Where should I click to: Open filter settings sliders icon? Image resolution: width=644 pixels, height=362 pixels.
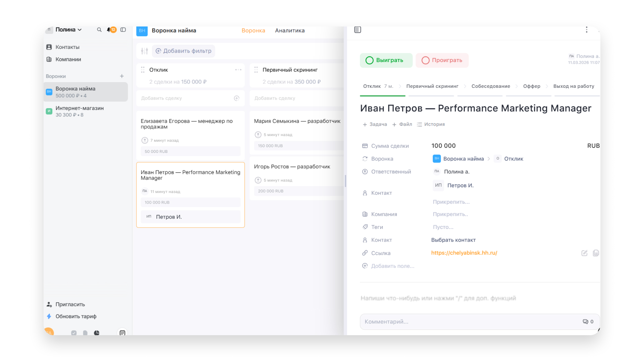click(x=145, y=51)
